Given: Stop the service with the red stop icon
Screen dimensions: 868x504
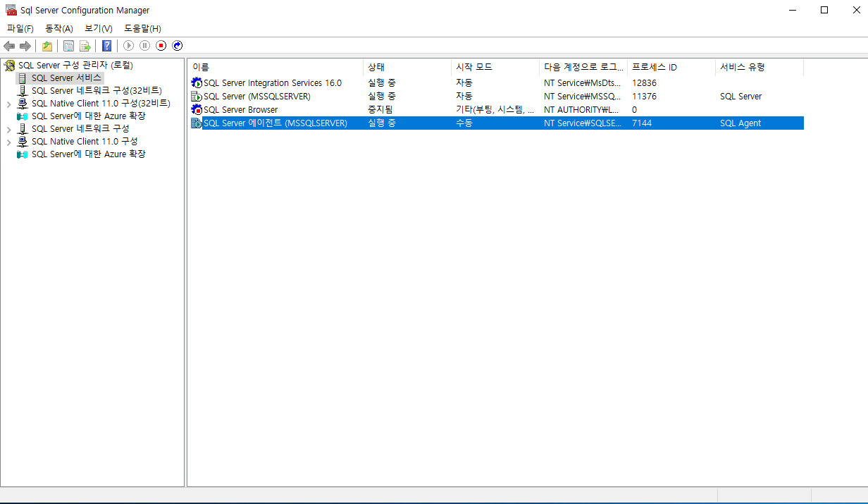Looking at the screenshot, I should coord(161,46).
